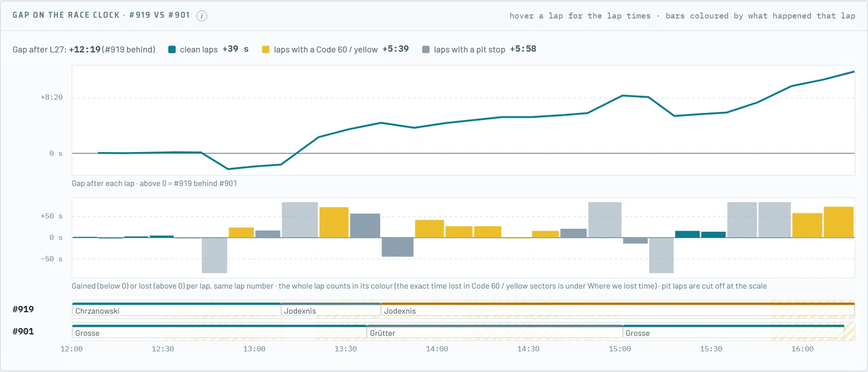Click the '+12:19' gap value
Screen dimensions: 868x372
pyautogui.click(x=85, y=49)
